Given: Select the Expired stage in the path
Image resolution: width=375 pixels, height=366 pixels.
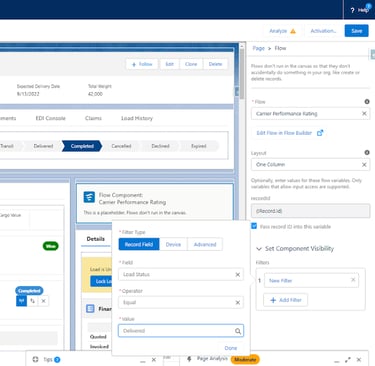Looking at the screenshot, I should click(x=199, y=146).
